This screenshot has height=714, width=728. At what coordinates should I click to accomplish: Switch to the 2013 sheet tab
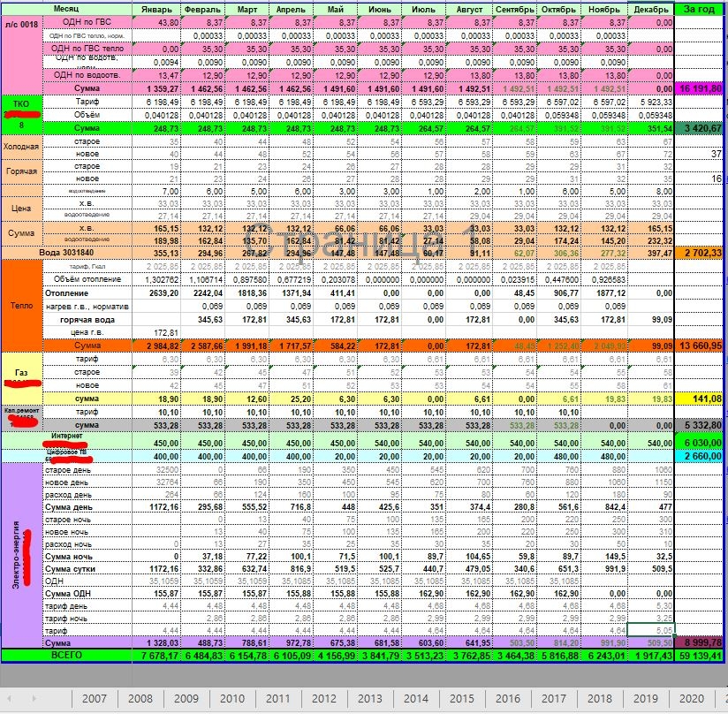pyautogui.click(x=370, y=699)
